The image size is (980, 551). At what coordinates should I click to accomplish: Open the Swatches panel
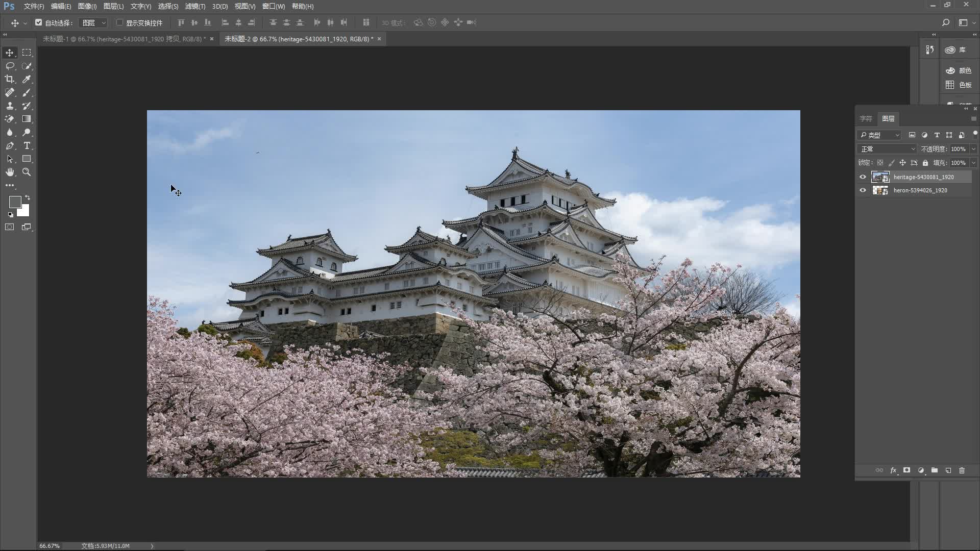pos(959,85)
